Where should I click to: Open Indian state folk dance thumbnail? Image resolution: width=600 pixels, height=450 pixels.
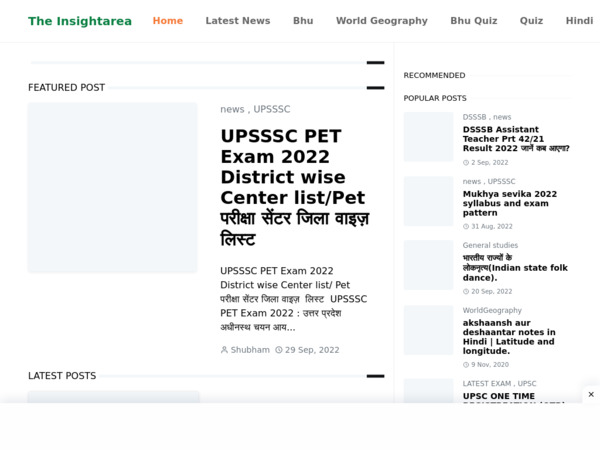point(429,265)
